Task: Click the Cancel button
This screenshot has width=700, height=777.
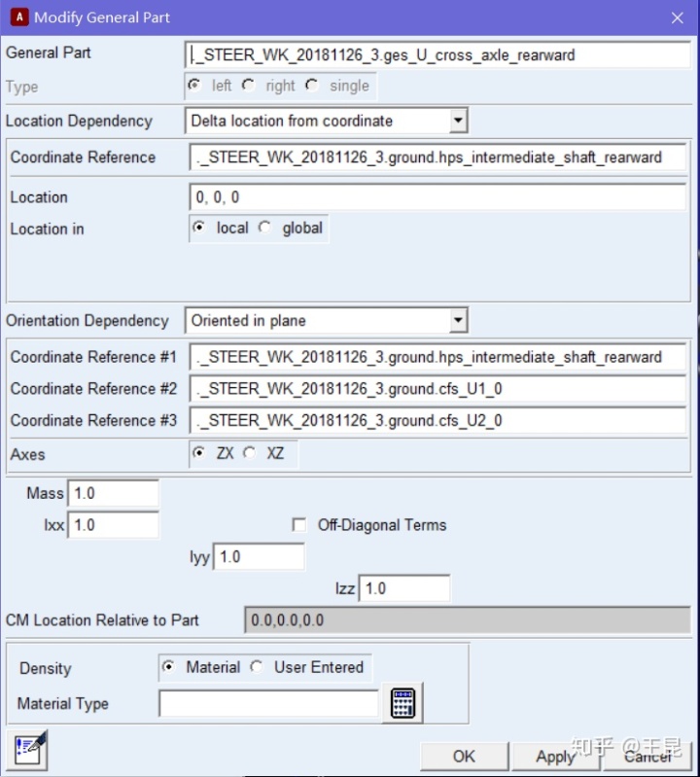Action: (647, 756)
